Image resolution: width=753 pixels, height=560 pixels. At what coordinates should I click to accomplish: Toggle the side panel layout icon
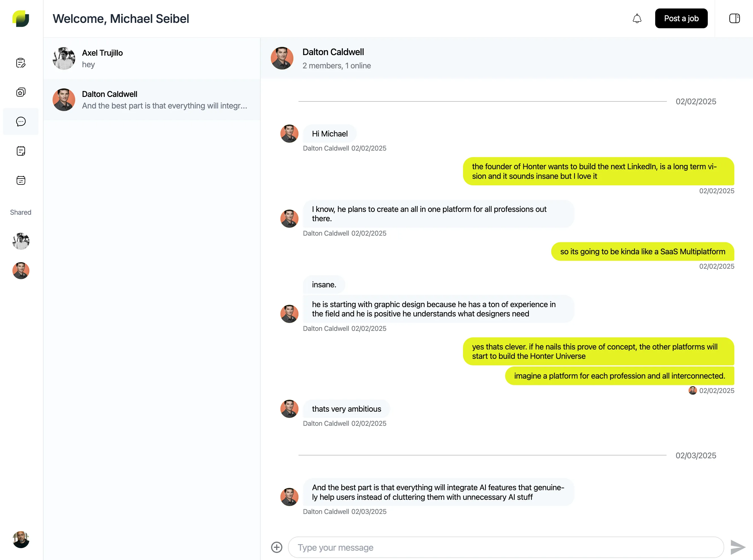(x=734, y=18)
